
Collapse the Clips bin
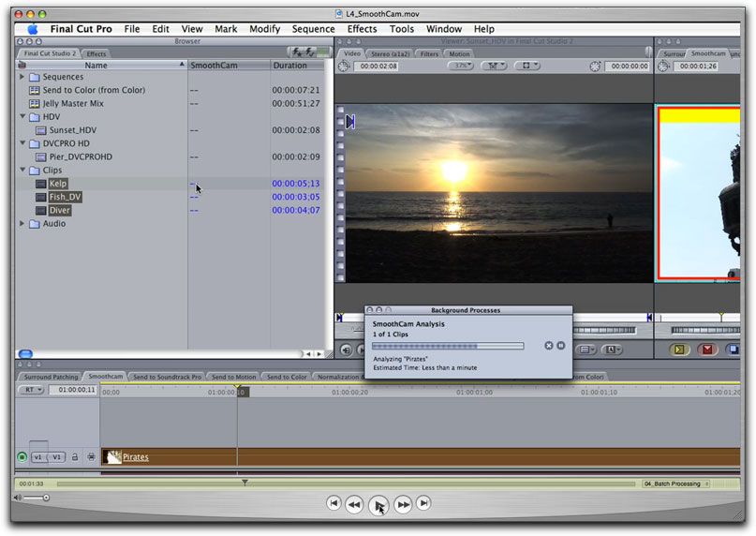(x=22, y=170)
